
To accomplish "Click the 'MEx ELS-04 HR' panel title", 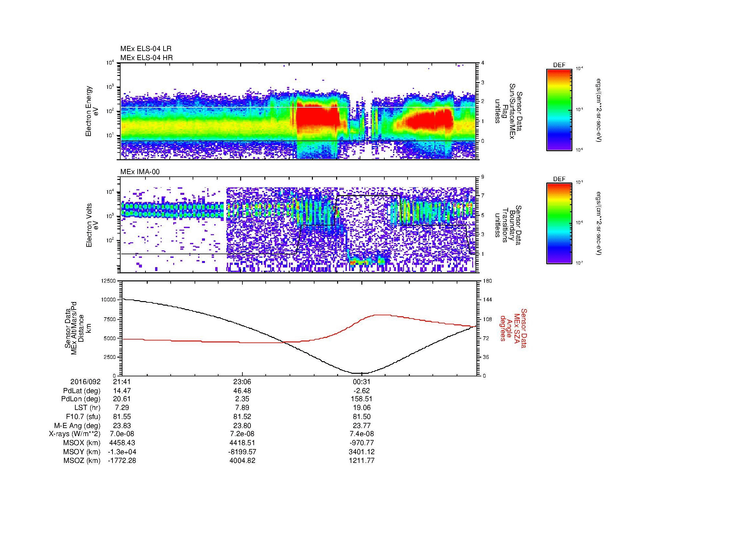I will point(146,58).
